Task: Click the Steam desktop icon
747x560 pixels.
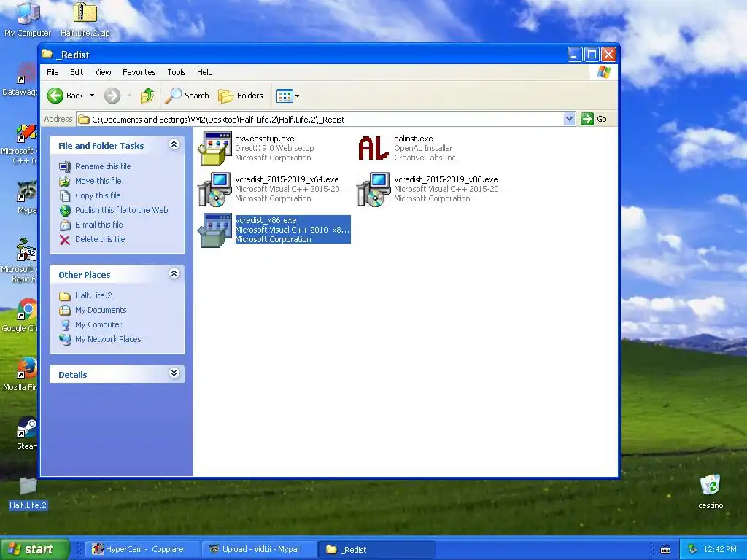Action: click(x=27, y=427)
